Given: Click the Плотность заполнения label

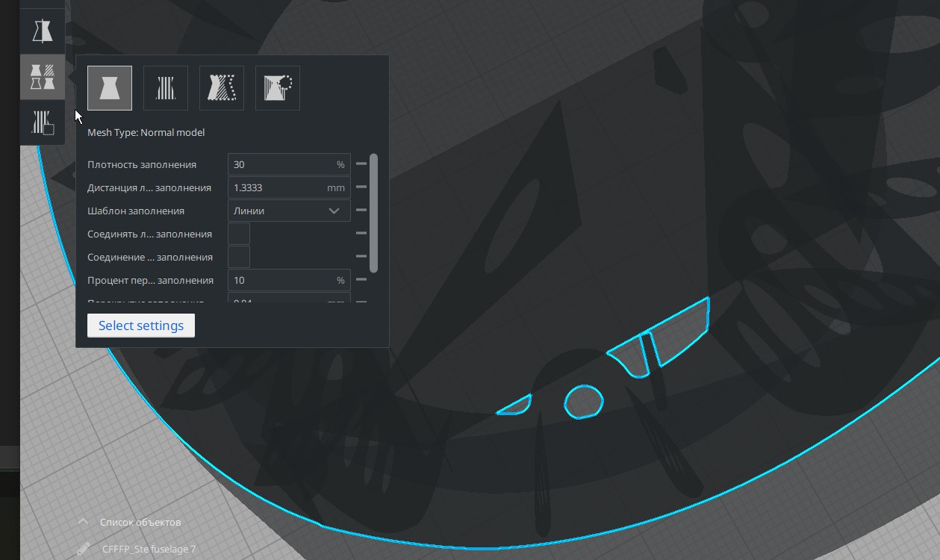Looking at the screenshot, I should point(142,164).
